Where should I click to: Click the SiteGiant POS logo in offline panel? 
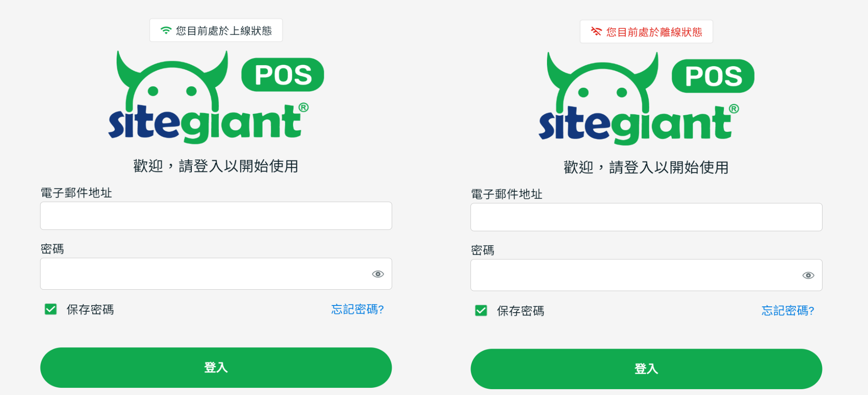[646, 99]
